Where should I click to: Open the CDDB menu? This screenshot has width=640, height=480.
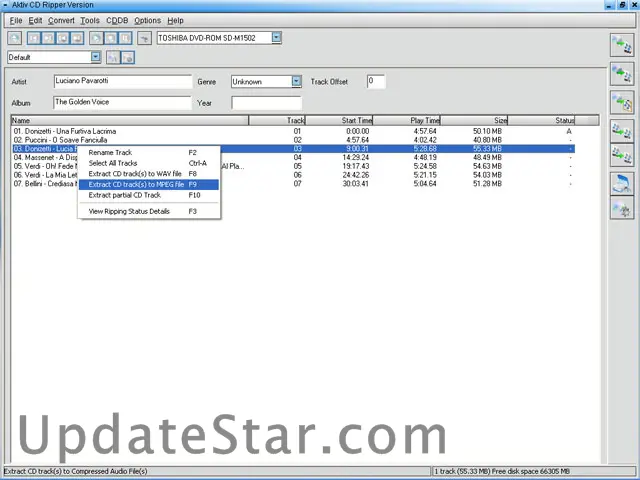pos(117,20)
